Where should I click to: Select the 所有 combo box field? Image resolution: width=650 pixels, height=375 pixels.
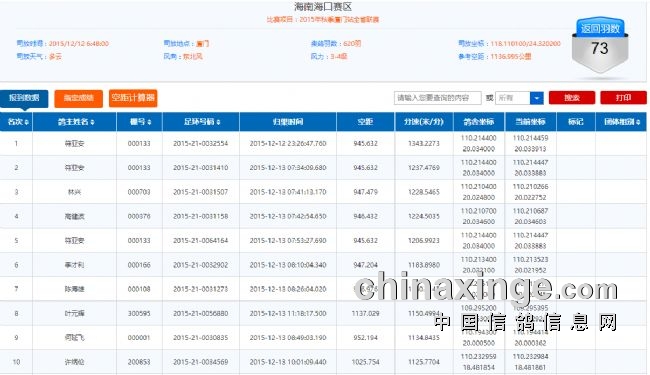point(519,98)
